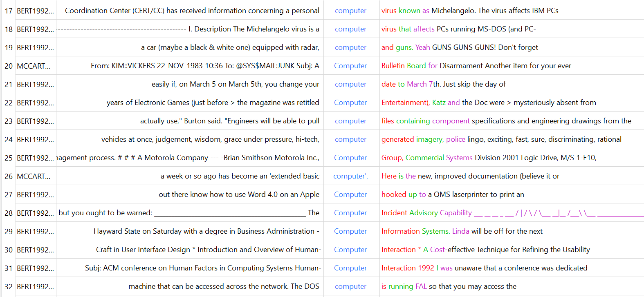Click the BERT1992 file name in row 30
This screenshot has width=644, height=297.
(35, 250)
